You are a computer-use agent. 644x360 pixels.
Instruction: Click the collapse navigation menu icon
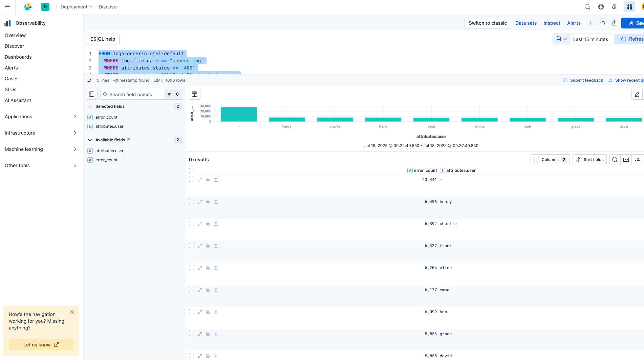(x=7, y=7)
